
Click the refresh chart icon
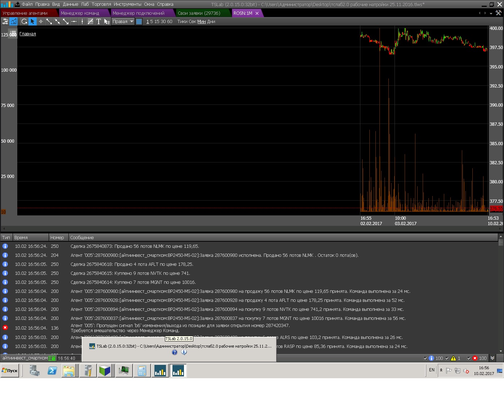point(24,22)
